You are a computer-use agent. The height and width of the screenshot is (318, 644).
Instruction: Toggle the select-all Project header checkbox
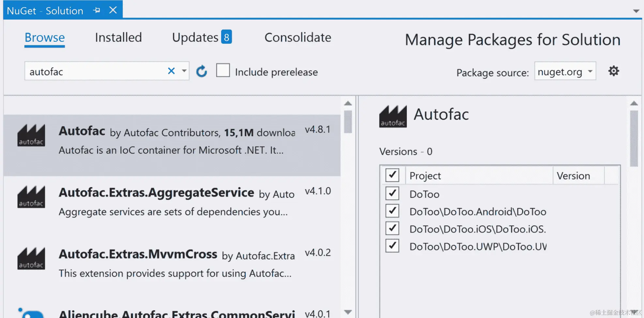[x=392, y=175]
